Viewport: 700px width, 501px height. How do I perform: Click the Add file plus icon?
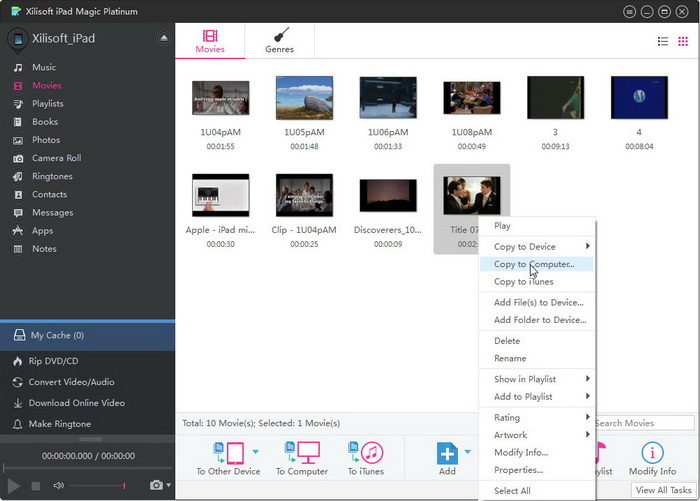447,453
